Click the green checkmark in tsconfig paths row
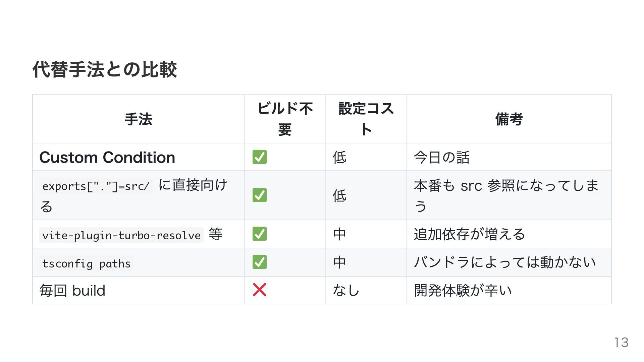 260,262
